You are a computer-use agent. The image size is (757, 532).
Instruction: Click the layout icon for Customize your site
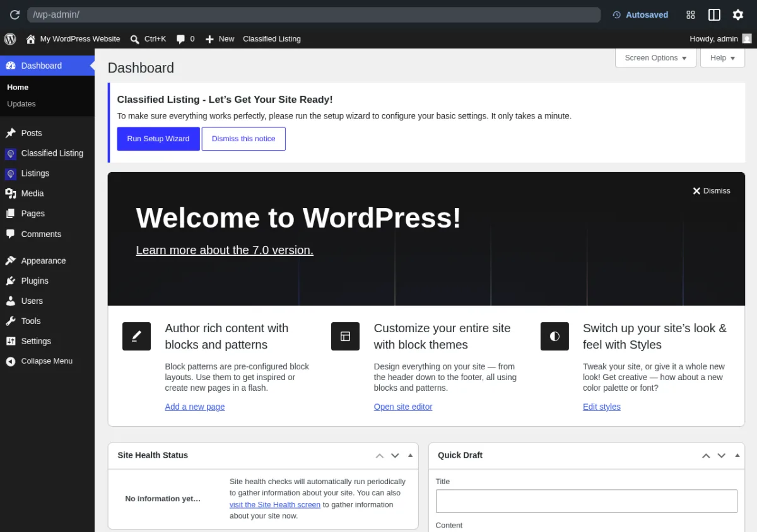click(345, 336)
